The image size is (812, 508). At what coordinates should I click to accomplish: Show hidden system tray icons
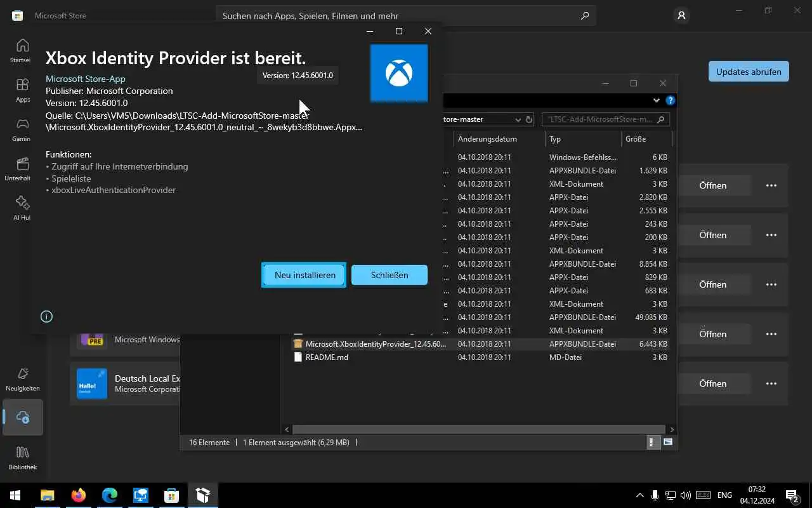click(x=639, y=495)
